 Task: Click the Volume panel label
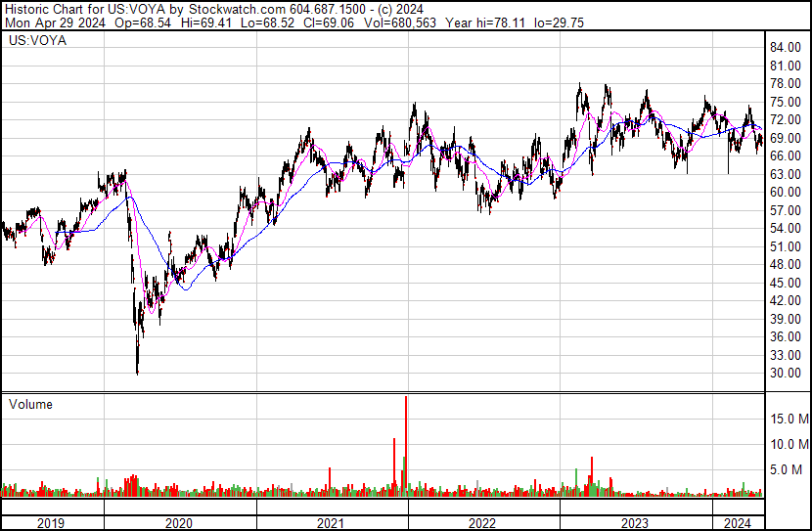click(x=30, y=404)
